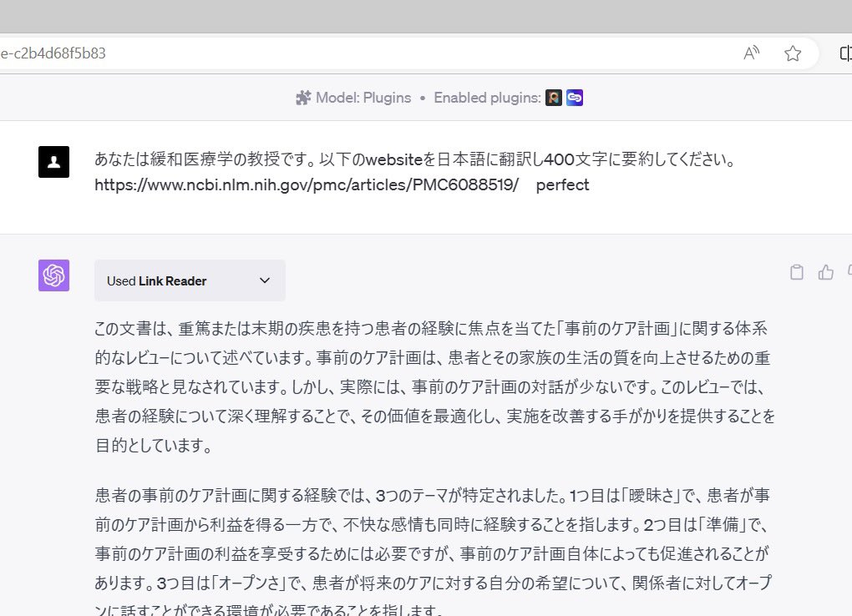Add this page to favorites via star

[793, 53]
